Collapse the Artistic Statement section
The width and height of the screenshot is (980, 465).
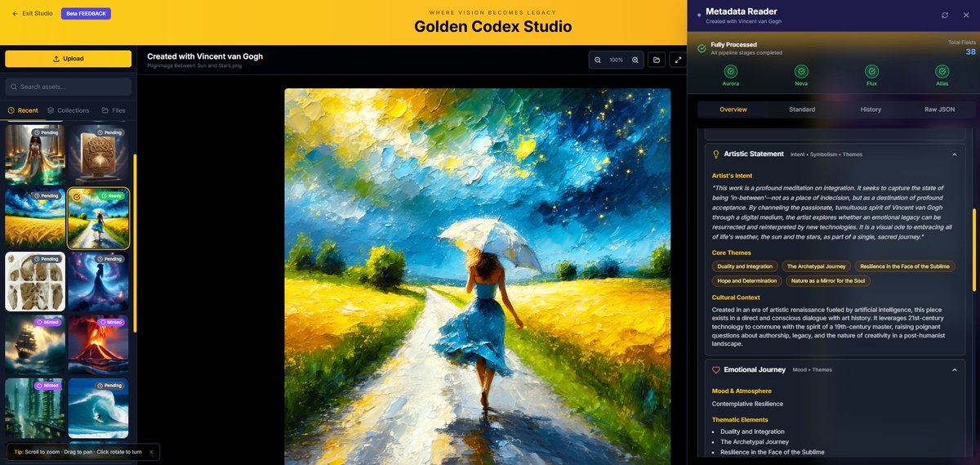click(x=955, y=154)
